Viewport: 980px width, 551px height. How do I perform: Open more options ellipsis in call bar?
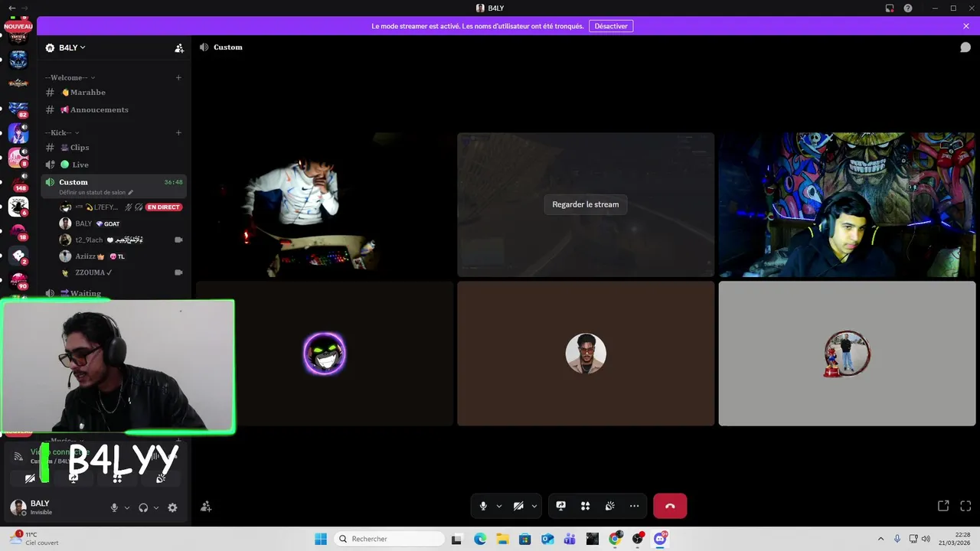click(x=634, y=506)
